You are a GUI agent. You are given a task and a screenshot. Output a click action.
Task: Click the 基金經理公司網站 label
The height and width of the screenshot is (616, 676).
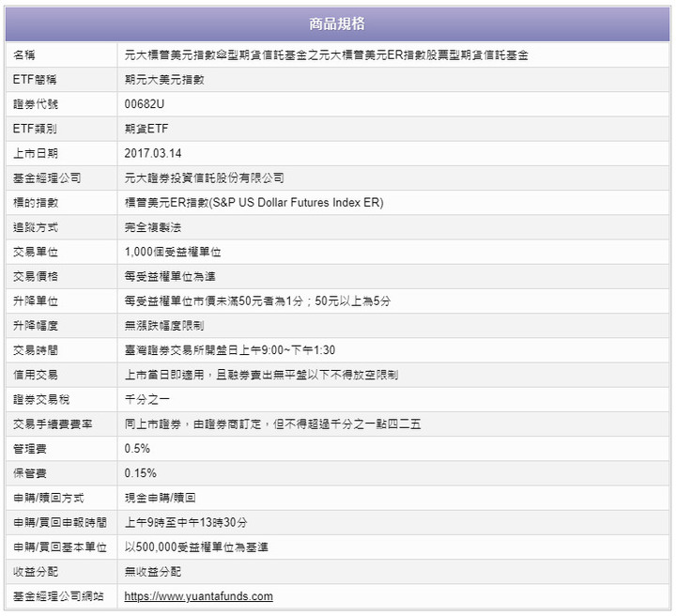click(58, 596)
